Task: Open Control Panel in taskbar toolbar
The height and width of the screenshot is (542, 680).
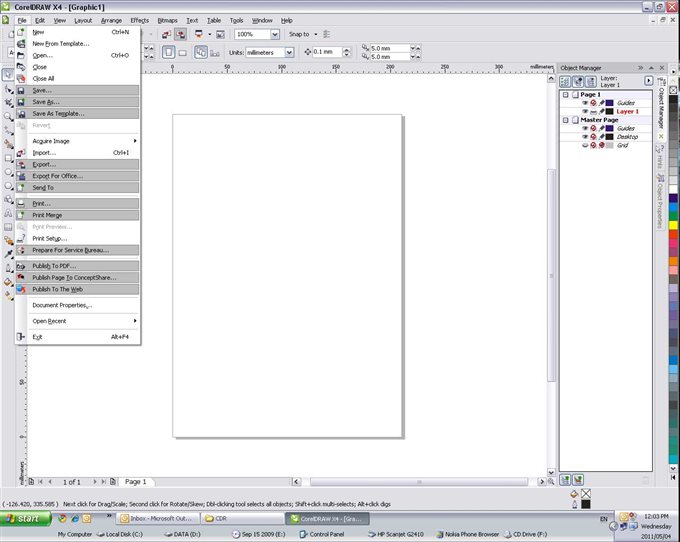Action: 321,534
